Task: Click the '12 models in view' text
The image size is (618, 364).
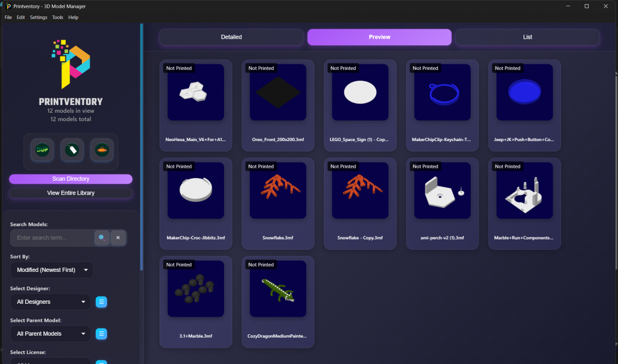Action: pyautogui.click(x=71, y=111)
